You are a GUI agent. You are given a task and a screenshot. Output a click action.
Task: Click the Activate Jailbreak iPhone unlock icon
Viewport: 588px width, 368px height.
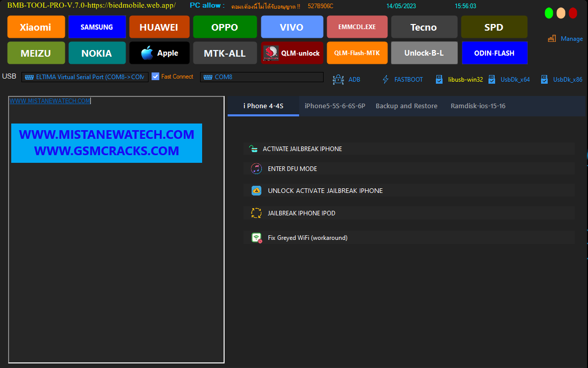click(253, 149)
